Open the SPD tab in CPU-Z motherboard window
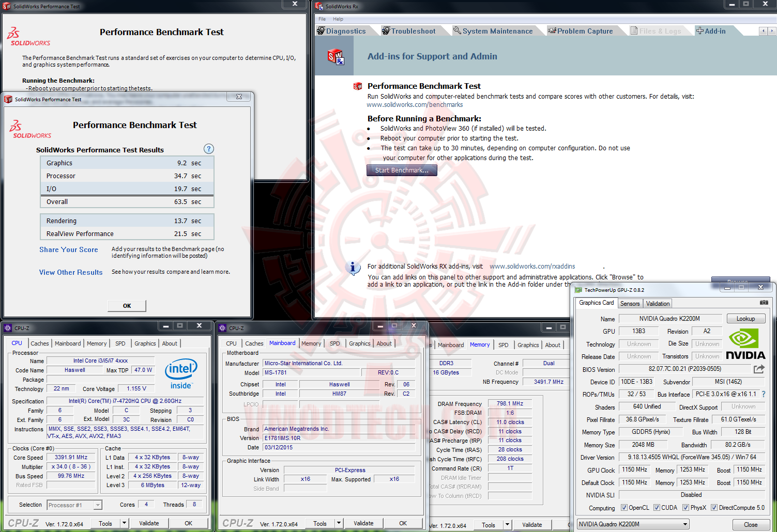 [335, 343]
